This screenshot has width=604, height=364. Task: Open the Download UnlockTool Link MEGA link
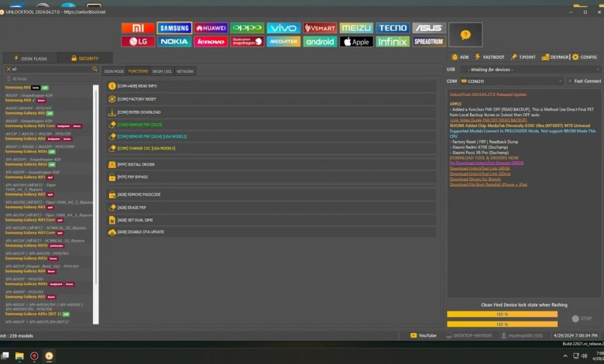point(476,168)
